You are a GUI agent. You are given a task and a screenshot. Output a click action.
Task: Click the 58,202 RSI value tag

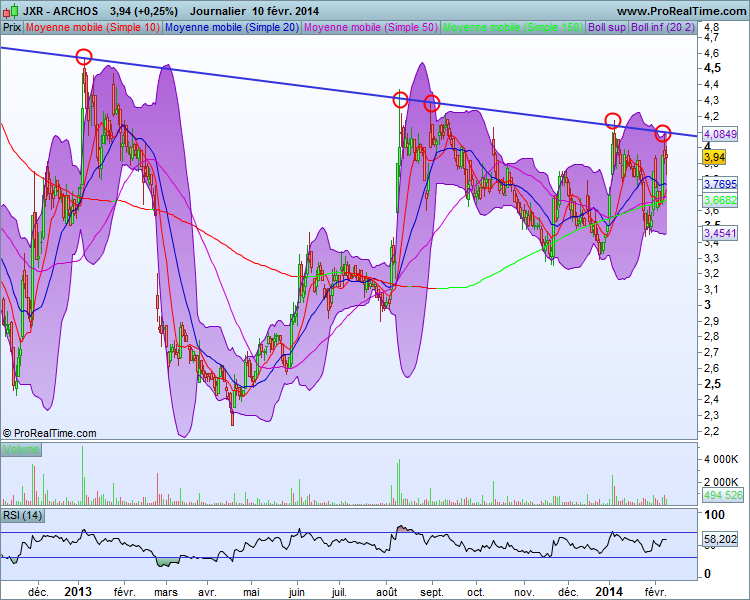point(720,539)
